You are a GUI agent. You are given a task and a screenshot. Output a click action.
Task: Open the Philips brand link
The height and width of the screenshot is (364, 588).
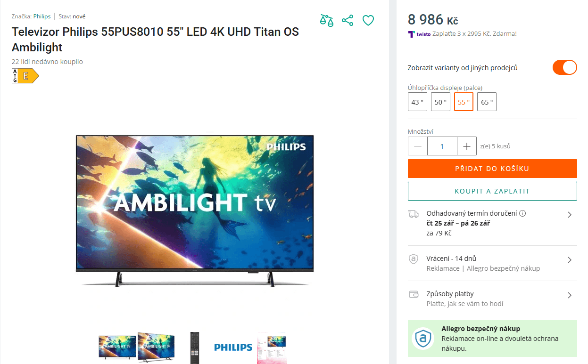(42, 16)
